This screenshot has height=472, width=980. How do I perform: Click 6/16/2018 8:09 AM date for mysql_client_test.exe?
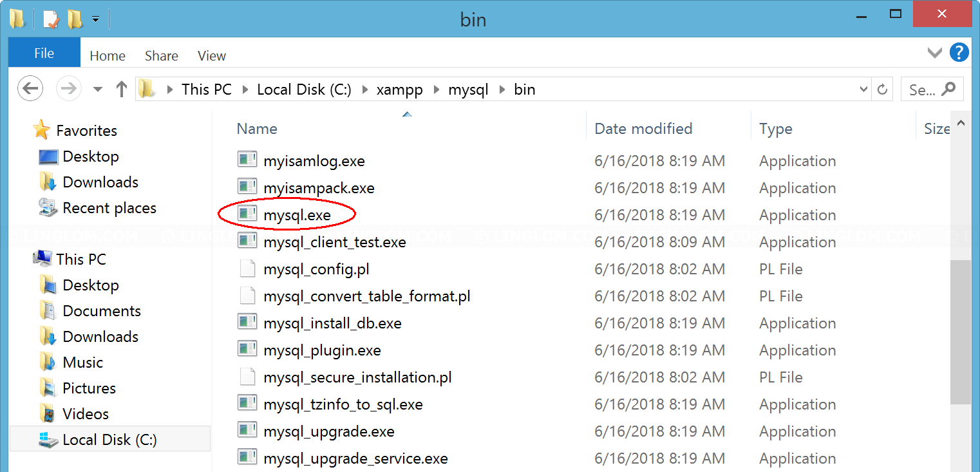point(660,242)
